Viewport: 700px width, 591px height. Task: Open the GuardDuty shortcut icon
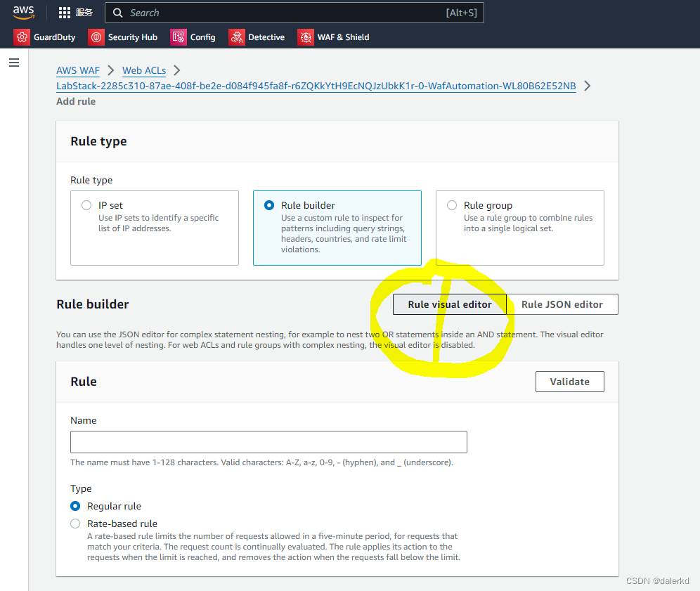point(22,37)
